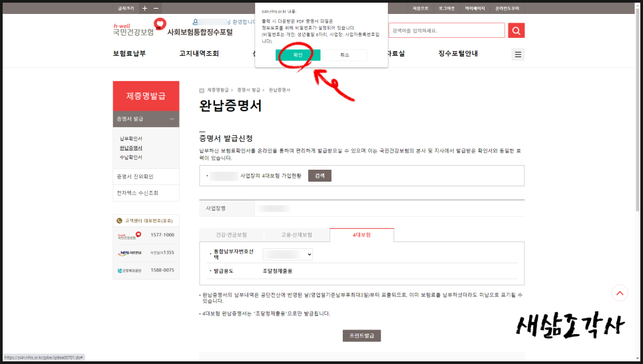Open 전자팩스 수신조회 sidebar item

click(146, 193)
